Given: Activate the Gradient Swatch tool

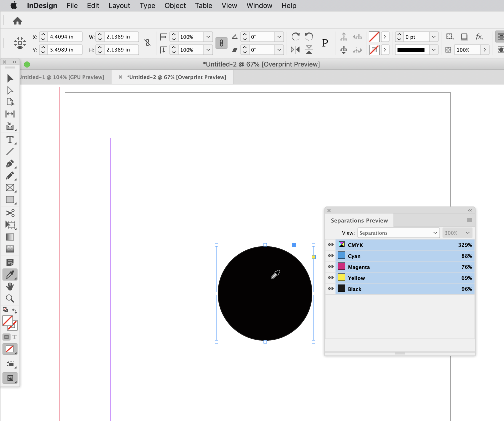Looking at the screenshot, I should (x=10, y=237).
